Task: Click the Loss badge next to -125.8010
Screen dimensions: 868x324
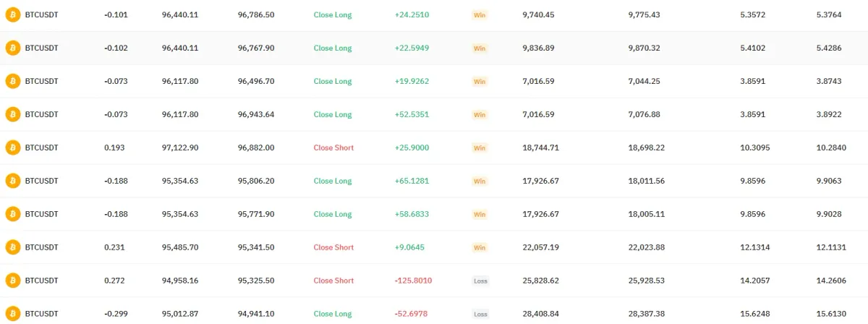Action: [x=480, y=281]
